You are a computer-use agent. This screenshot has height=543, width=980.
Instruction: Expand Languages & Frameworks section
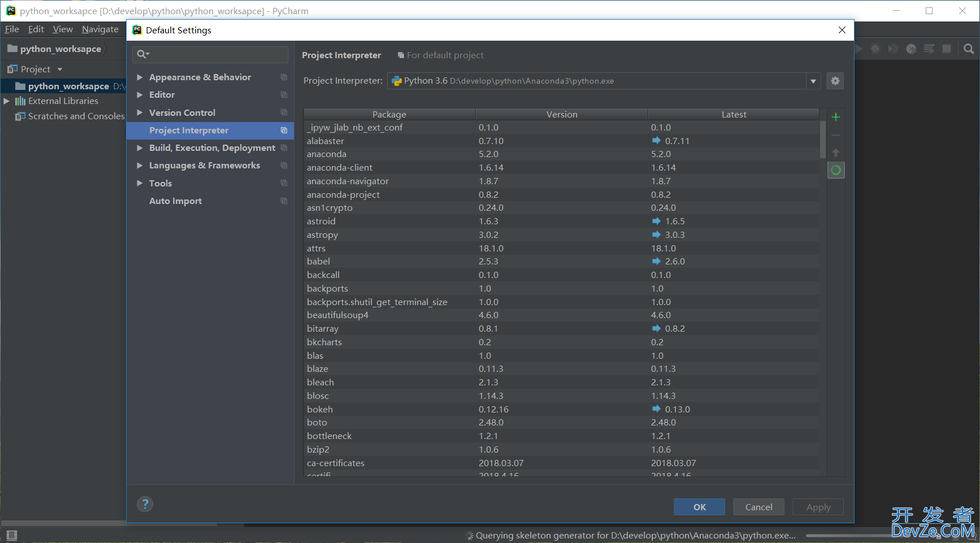(x=140, y=166)
